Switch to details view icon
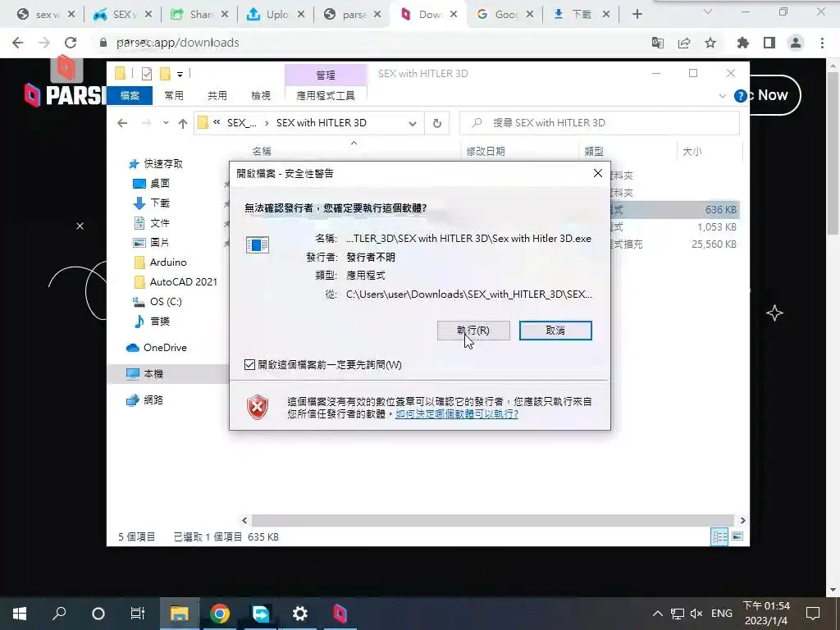The height and width of the screenshot is (630, 840). [x=719, y=536]
